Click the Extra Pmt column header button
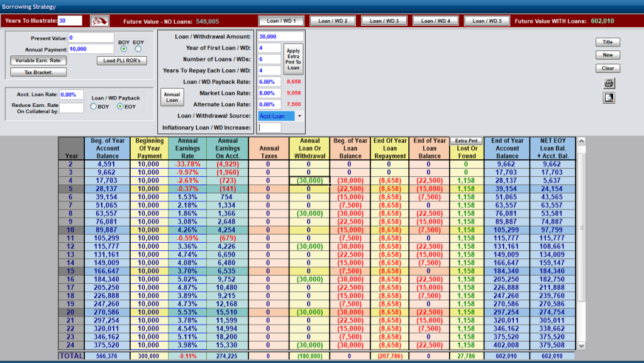 466,141
